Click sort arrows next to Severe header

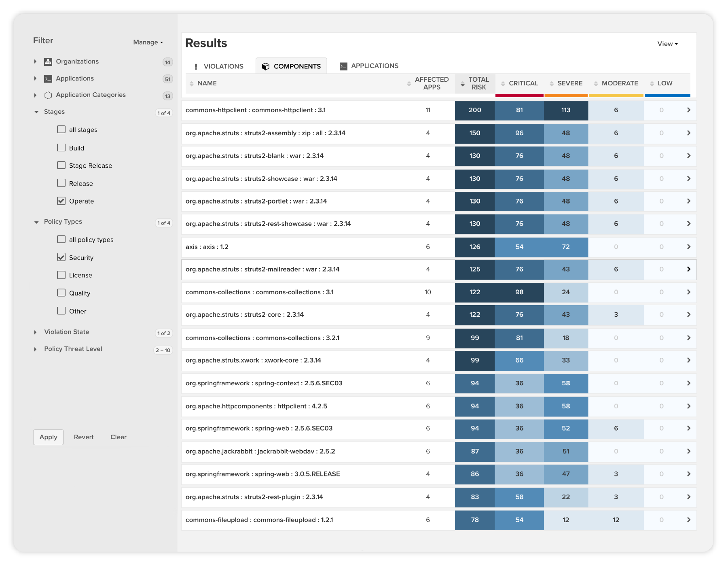551,83
